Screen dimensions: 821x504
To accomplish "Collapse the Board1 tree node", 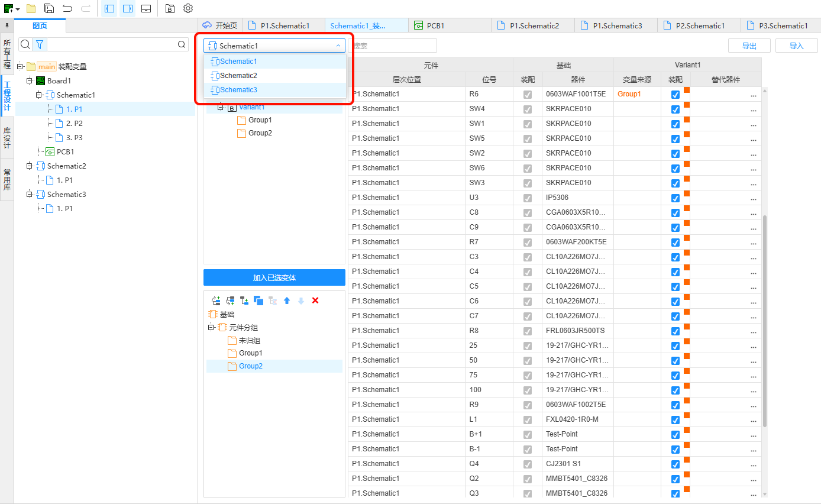I will (x=30, y=81).
